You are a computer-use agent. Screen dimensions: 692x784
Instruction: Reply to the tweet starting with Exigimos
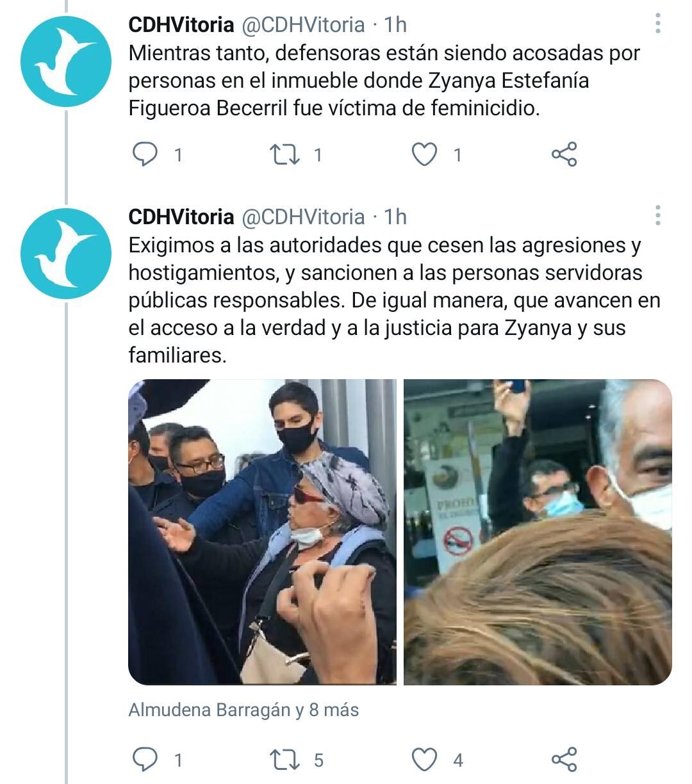(x=145, y=760)
